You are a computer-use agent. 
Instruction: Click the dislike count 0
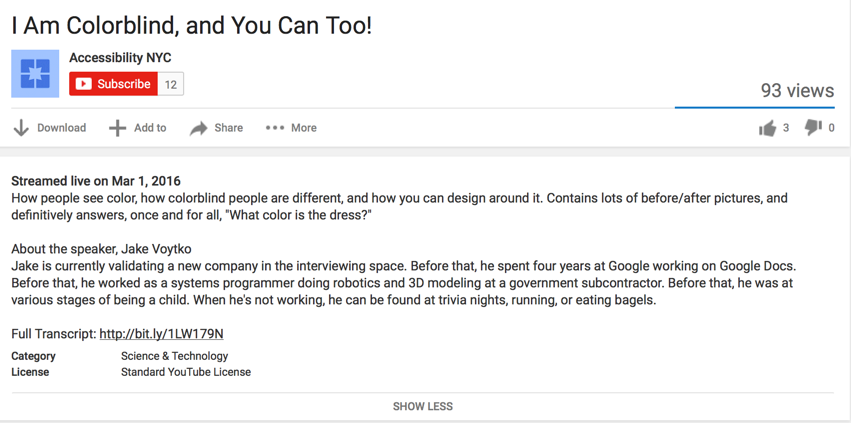831,128
